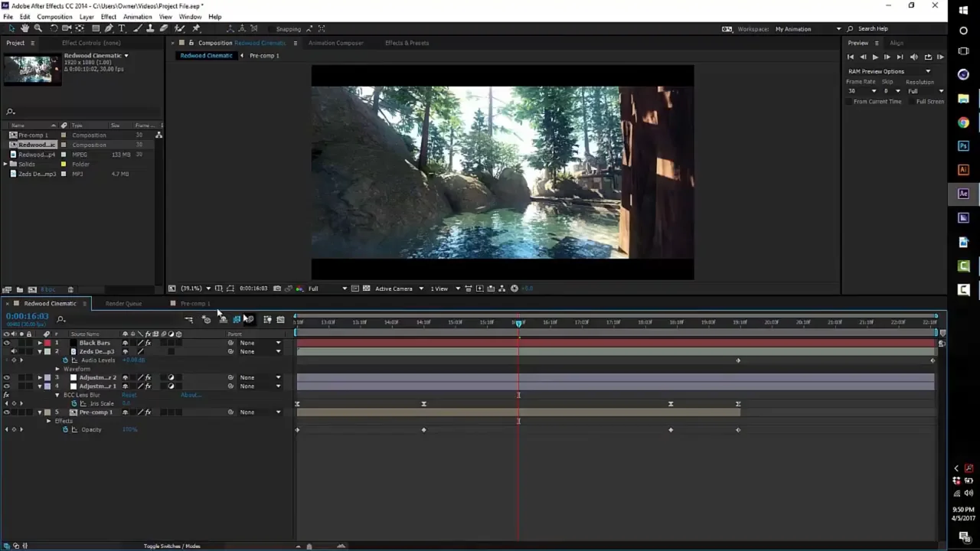The width and height of the screenshot is (980, 551).
Task: Select the Puppet Pin tool
Action: pyautogui.click(x=196, y=28)
